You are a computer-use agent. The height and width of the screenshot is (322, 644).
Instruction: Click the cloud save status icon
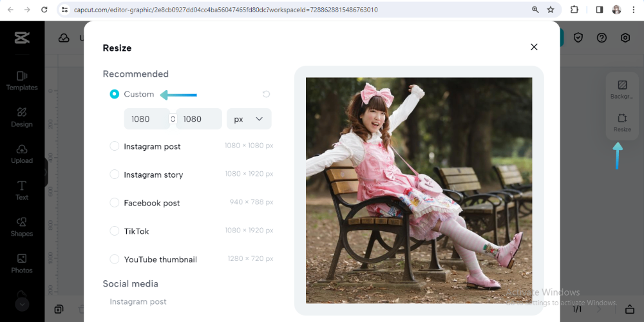[64, 38]
